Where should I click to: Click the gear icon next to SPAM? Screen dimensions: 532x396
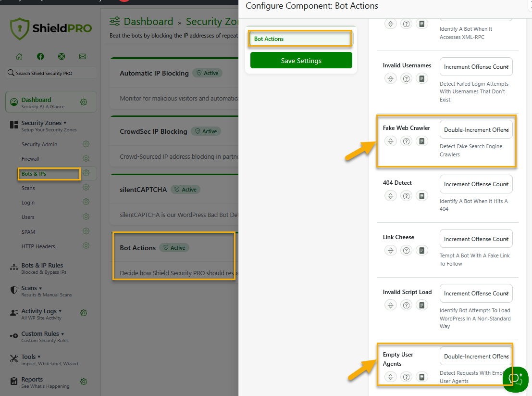point(86,231)
